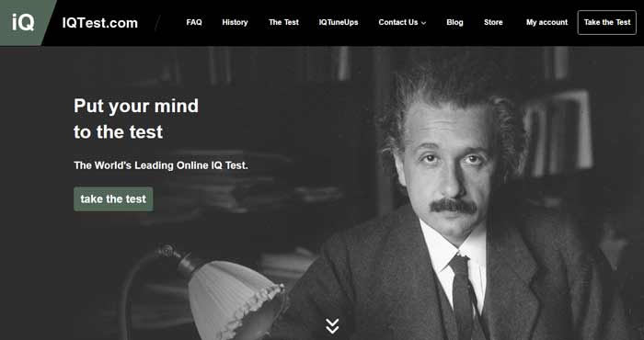The image size is (644, 340).
Task: Open the IQTuneUps page
Action: [339, 23]
